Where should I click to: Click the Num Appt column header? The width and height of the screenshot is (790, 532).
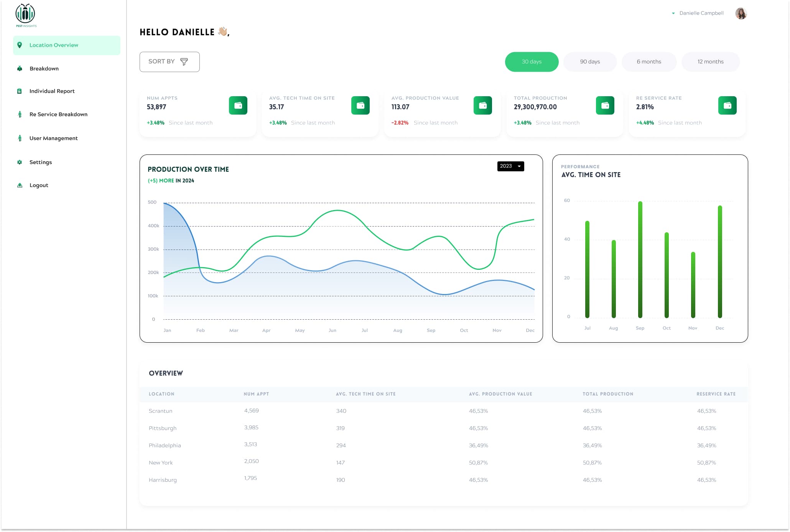coord(256,394)
